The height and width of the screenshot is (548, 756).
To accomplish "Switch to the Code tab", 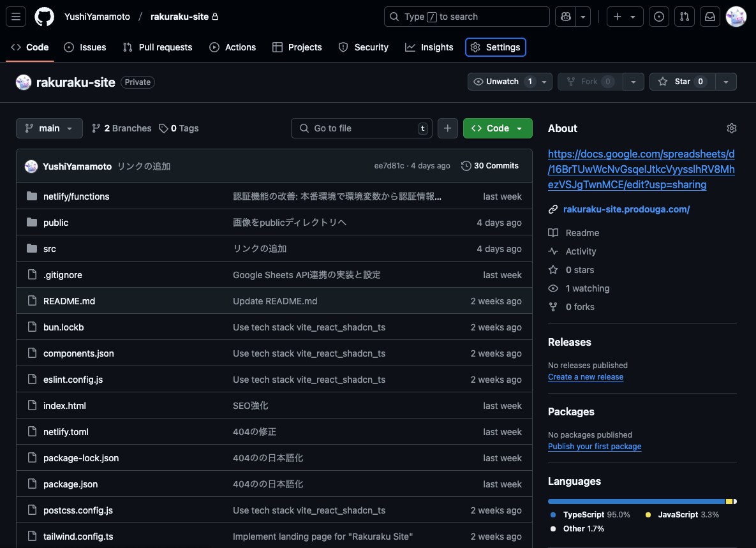I will pyautogui.click(x=30, y=47).
